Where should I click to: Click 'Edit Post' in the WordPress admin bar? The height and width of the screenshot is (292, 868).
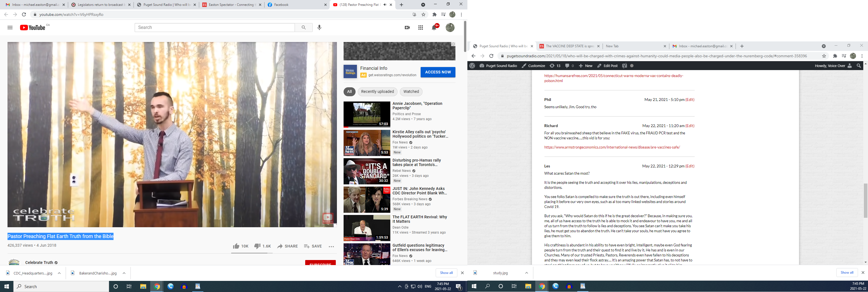click(607, 66)
